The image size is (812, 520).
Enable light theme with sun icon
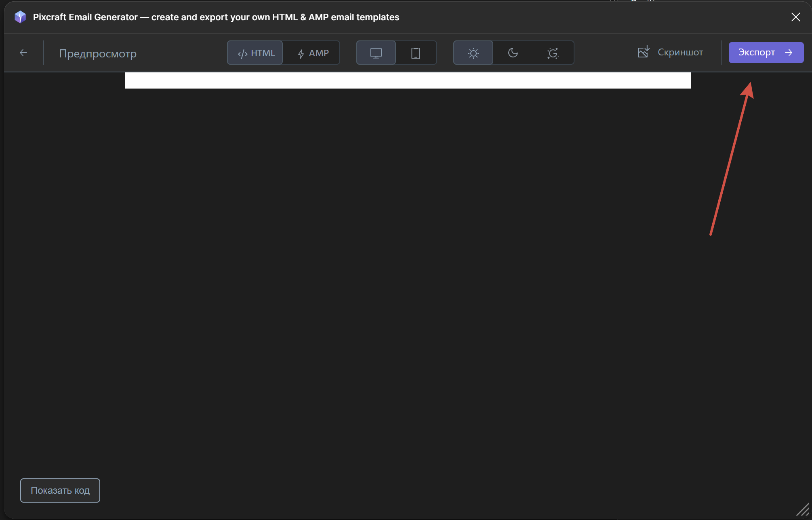click(473, 53)
